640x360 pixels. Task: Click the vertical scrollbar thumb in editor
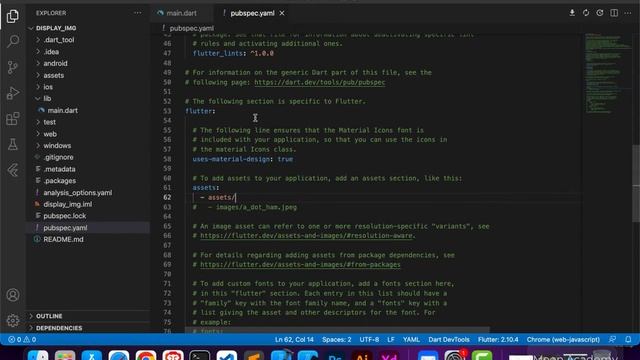click(x=636, y=184)
